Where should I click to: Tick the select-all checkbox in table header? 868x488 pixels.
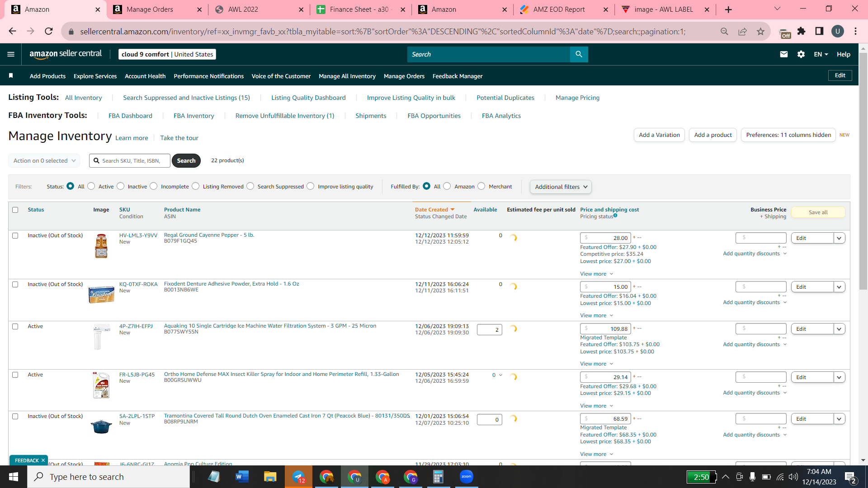click(x=15, y=210)
